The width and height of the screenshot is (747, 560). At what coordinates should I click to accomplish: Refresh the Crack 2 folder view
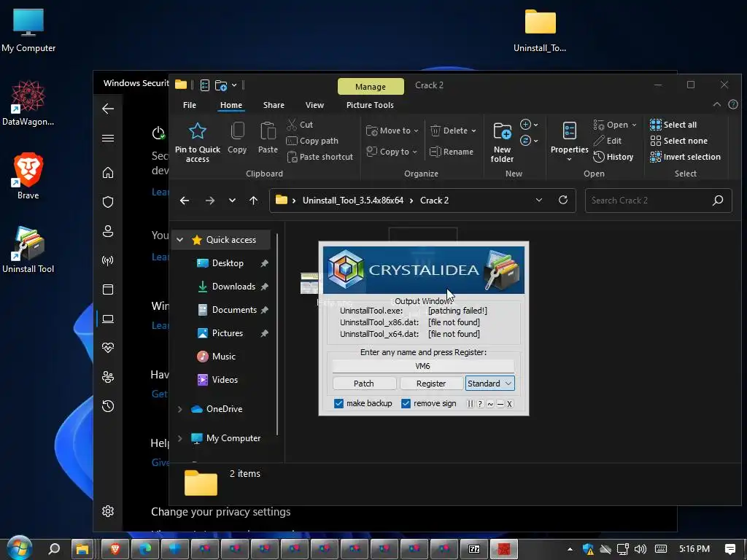pyautogui.click(x=563, y=200)
